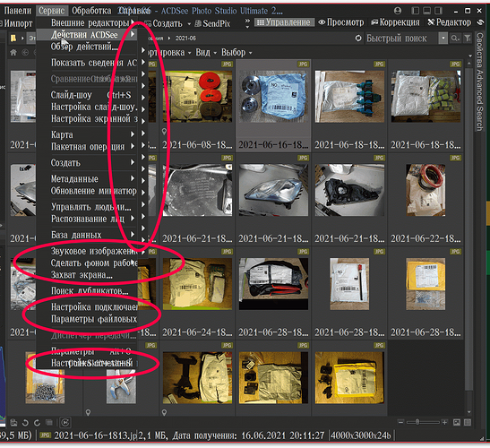Expand the Карта submenu arrow

click(x=133, y=134)
